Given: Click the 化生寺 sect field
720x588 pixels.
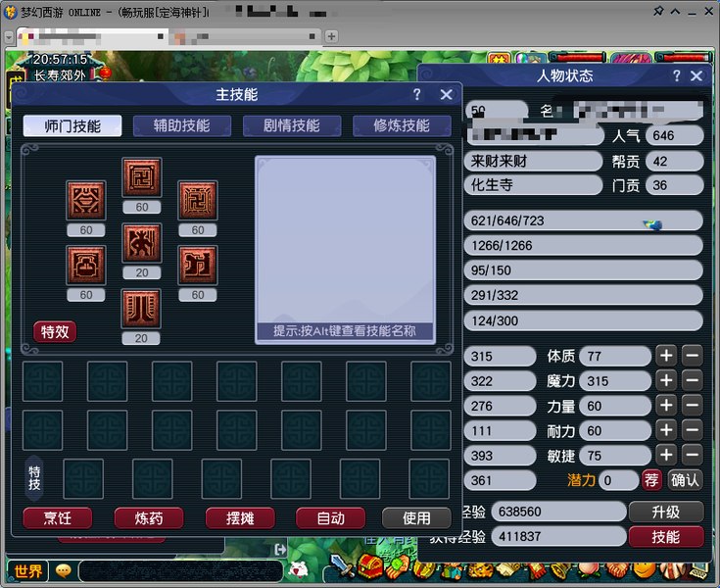Looking at the screenshot, I should coord(533,184).
